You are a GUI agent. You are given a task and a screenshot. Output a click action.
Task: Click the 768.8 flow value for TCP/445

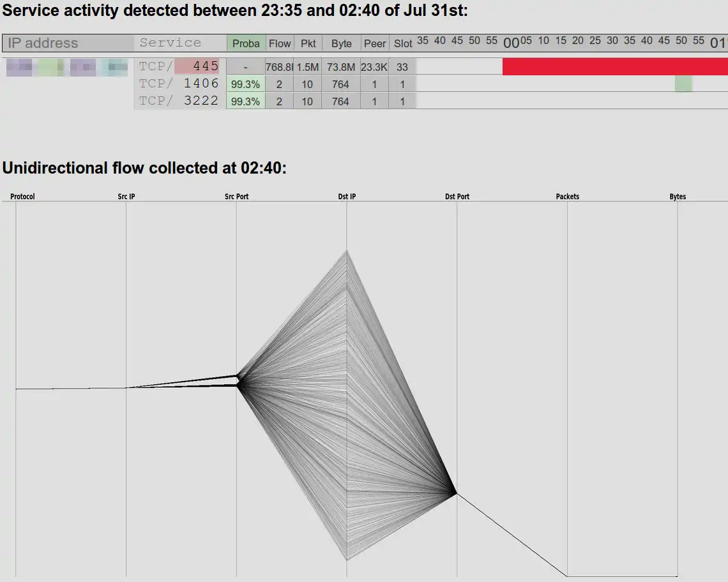point(279,67)
